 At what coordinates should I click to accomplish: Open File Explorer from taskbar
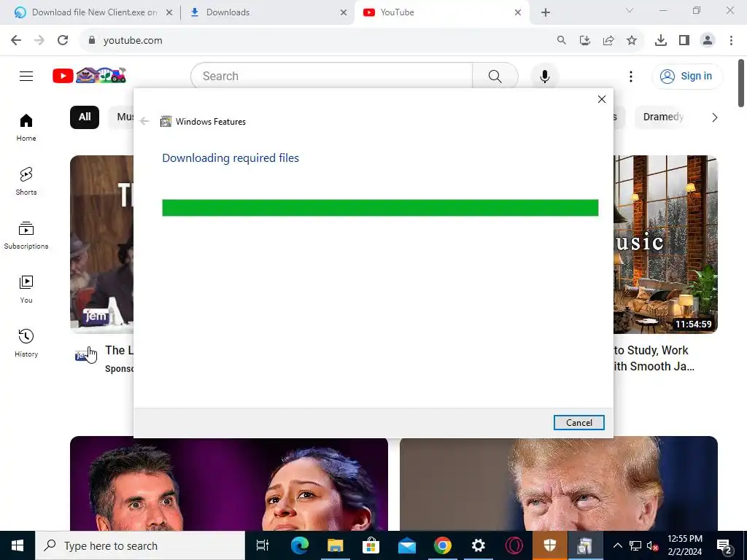click(335, 545)
